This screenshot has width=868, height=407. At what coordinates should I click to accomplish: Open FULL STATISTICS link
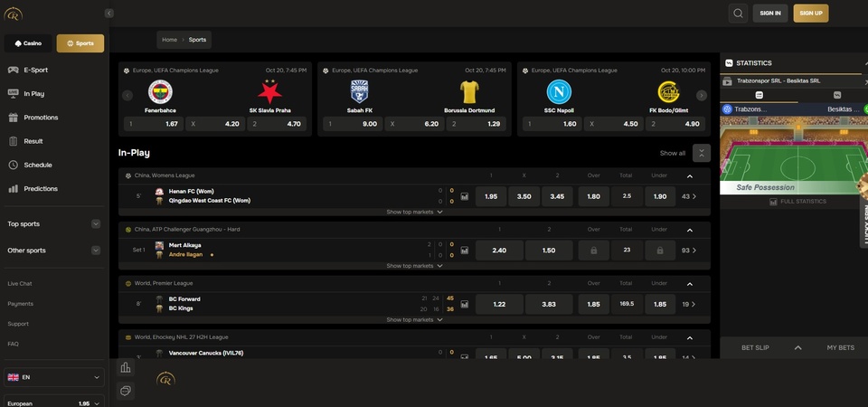click(x=797, y=202)
